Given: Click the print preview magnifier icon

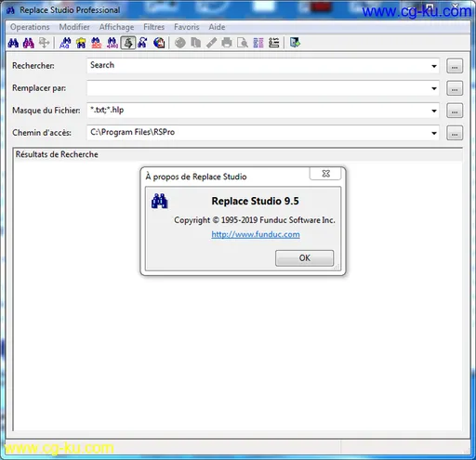Looking at the screenshot, I should (x=243, y=43).
